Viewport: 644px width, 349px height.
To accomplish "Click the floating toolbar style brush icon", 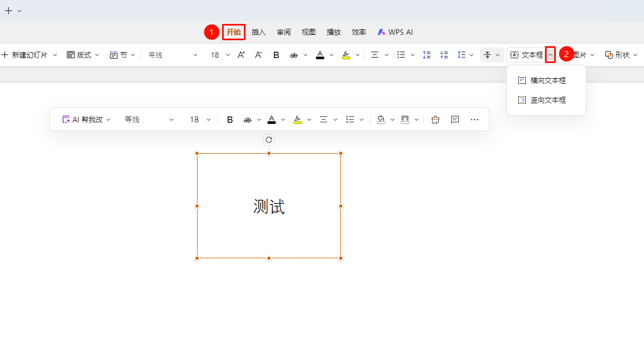I will pyautogui.click(x=436, y=120).
